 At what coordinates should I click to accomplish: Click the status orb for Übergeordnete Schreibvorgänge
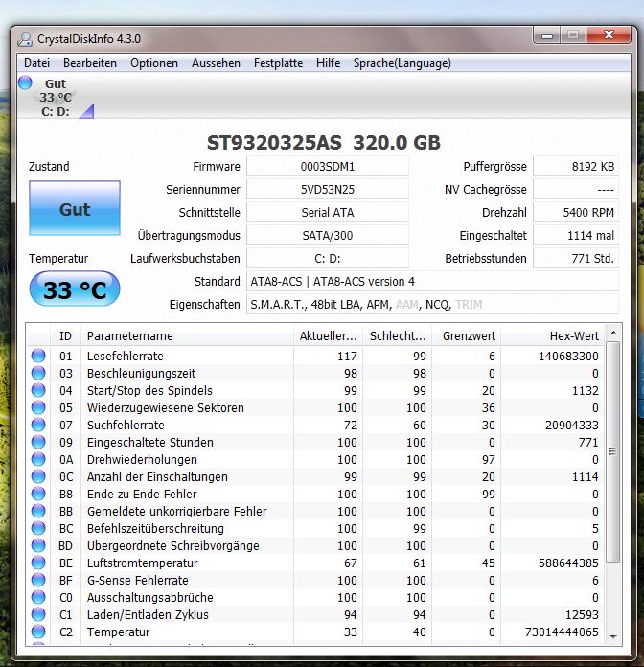point(38,545)
